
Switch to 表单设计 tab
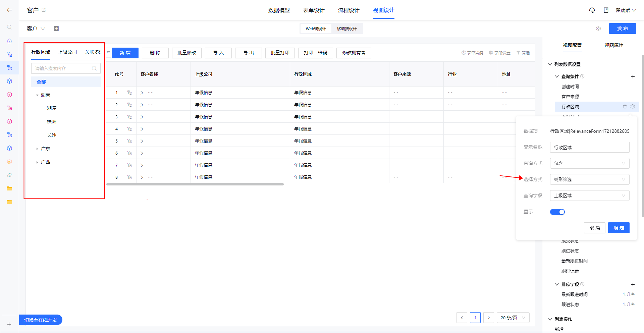314,10
